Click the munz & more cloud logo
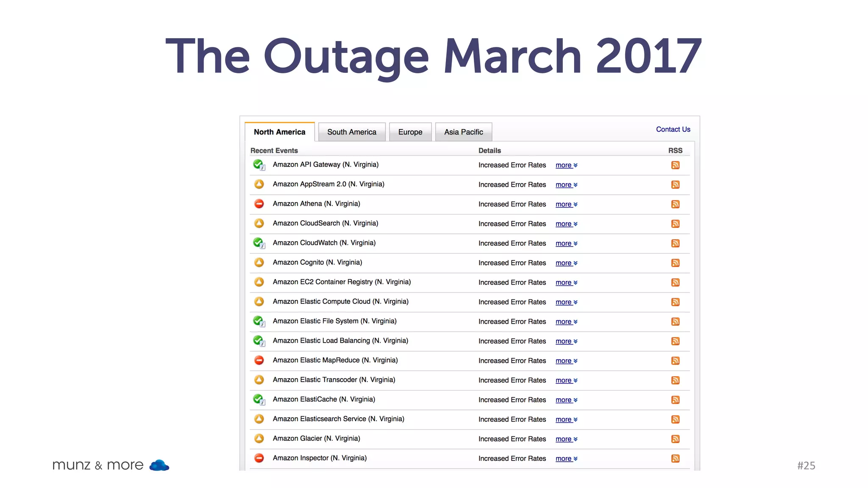This screenshot has height=488, width=868. [x=159, y=465]
